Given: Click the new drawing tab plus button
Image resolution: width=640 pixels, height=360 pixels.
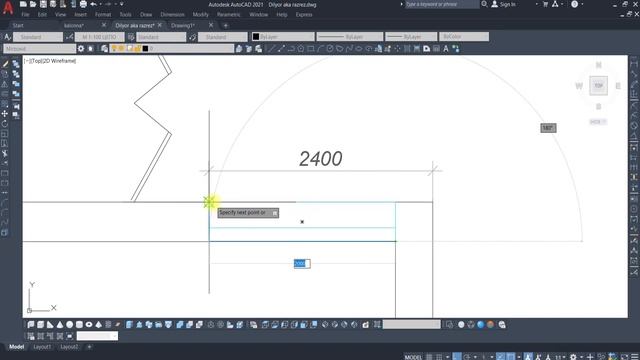Looking at the screenshot, I should click(x=225, y=26).
